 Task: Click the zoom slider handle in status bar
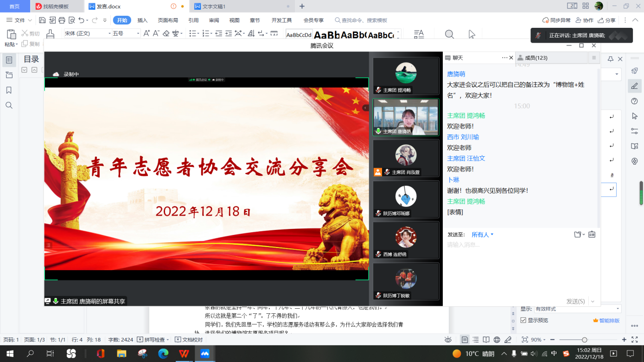(585, 340)
